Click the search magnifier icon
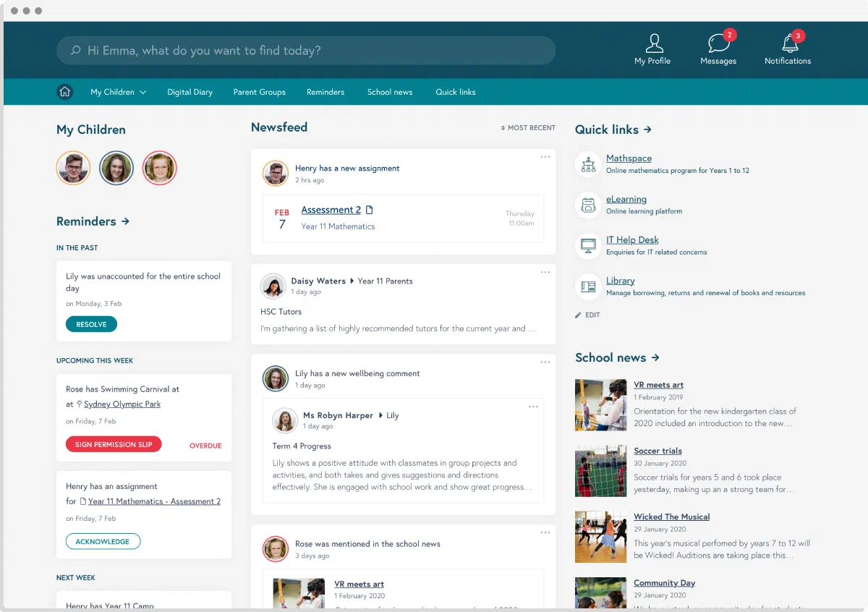868x612 pixels. point(75,51)
